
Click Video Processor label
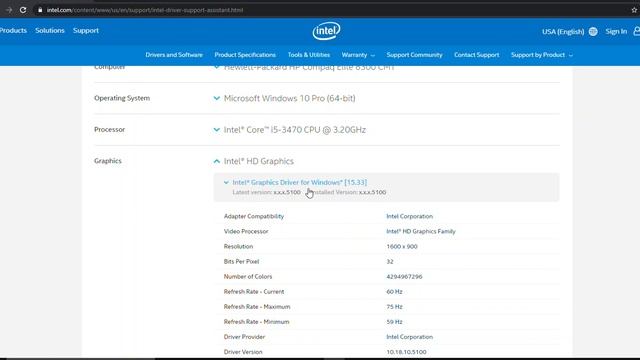coord(246,231)
